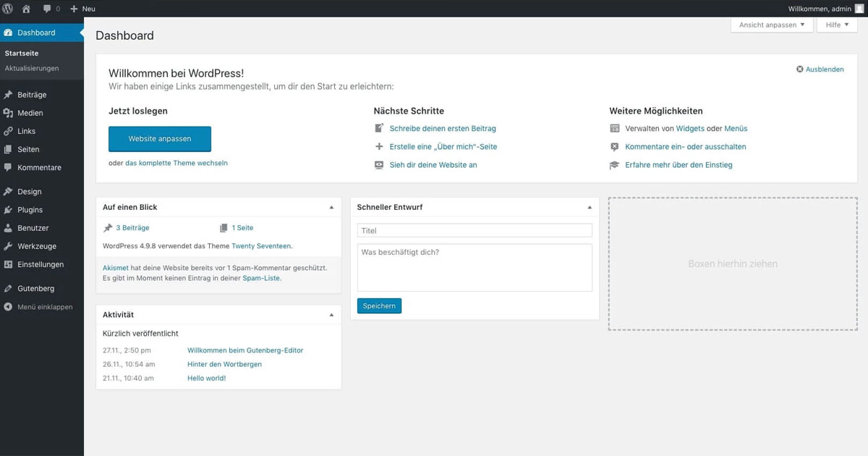Open comments bubble icon in admin bar
Image resolution: width=868 pixels, height=456 pixels.
47,9
